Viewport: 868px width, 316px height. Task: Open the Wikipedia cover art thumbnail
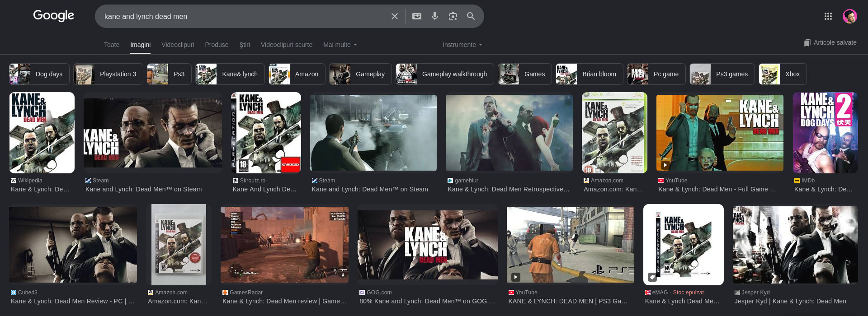point(42,133)
